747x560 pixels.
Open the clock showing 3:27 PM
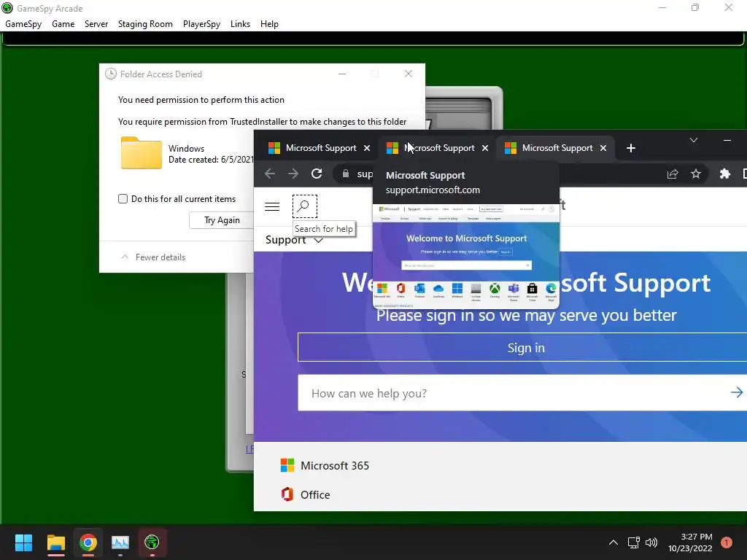(x=690, y=542)
